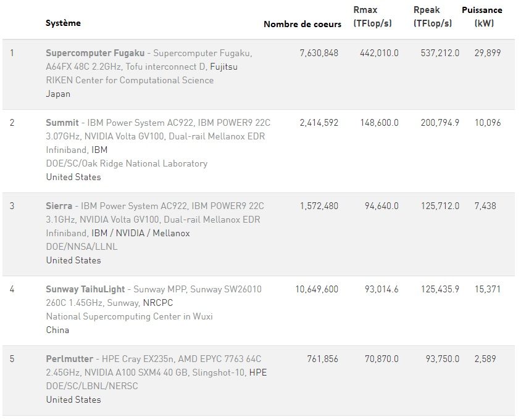Click the DOE/SC/LBNL/NERSC site link

(x=92, y=386)
